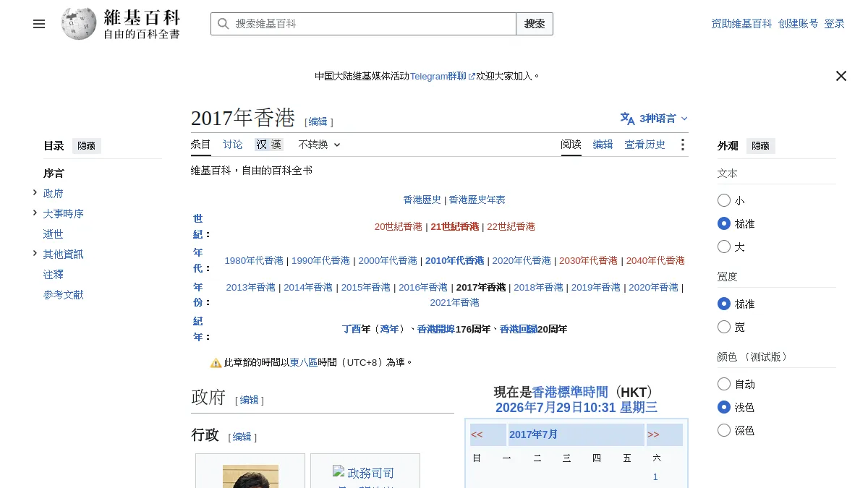Image resolution: width=868 pixels, height=488 pixels.
Task: Open the 東八區 link
Action: pyautogui.click(x=304, y=363)
